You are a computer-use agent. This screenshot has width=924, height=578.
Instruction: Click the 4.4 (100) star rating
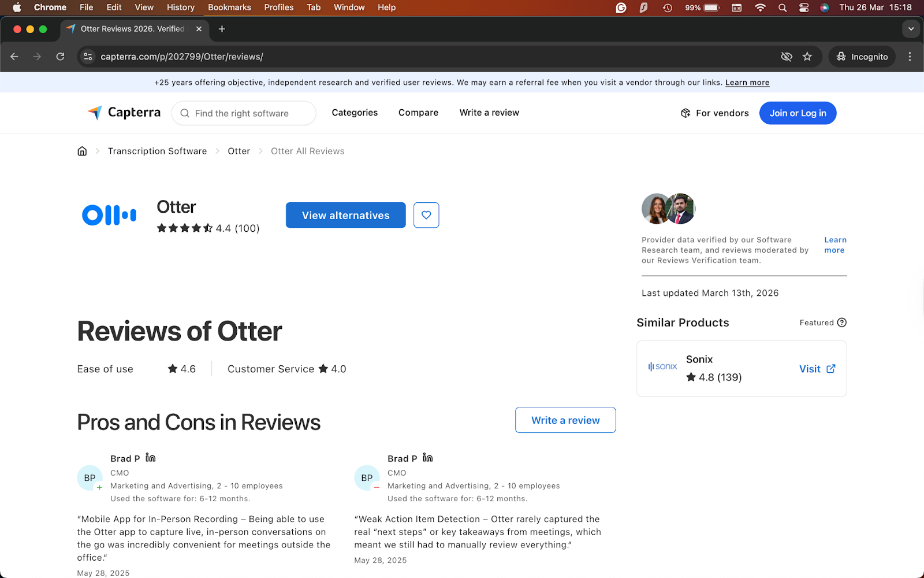(x=208, y=228)
